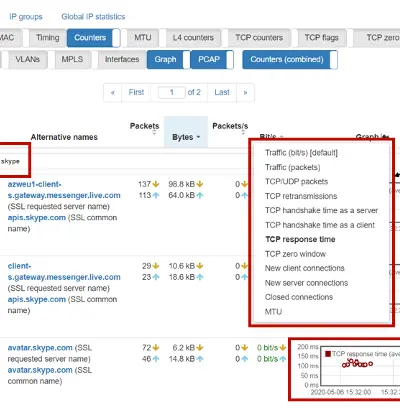Click the 0 bit/s download value

[x=267, y=348]
